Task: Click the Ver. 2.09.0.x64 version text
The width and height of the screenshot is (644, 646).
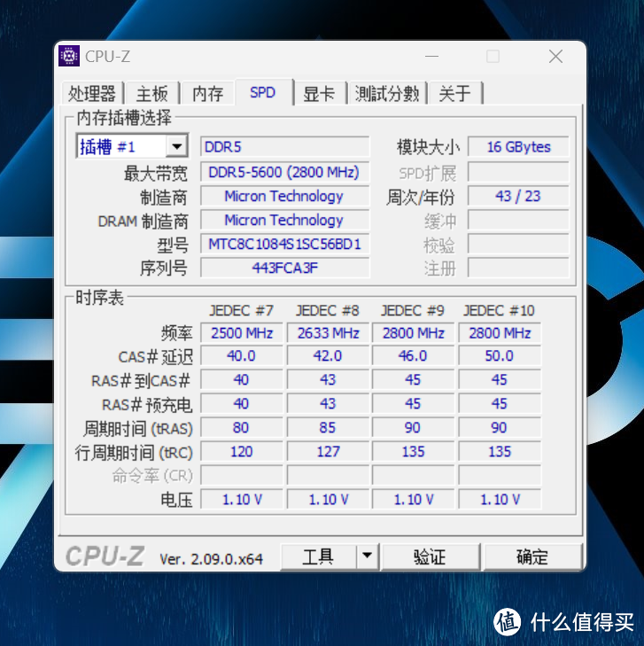Action: click(211, 559)
